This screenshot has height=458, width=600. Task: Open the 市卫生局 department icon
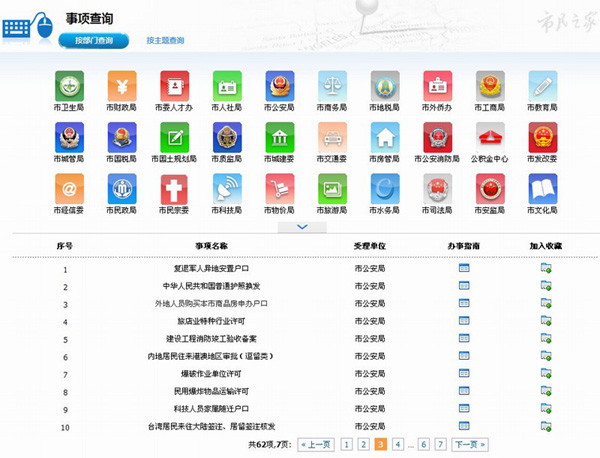point(69,85)
